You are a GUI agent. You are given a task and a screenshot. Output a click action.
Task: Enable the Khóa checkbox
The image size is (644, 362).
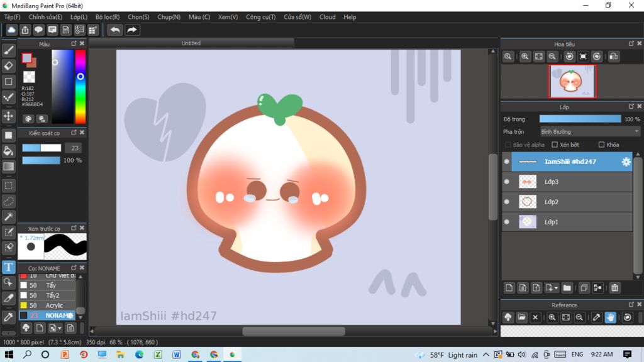pos(602,145)
